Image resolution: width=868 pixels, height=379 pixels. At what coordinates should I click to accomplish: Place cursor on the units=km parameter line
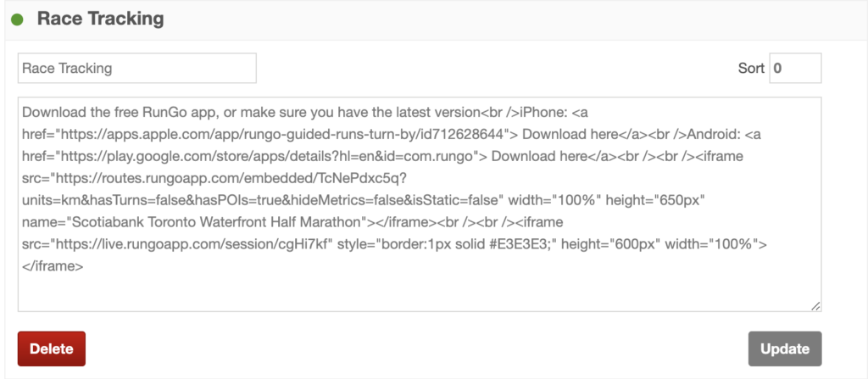(363, 201)
